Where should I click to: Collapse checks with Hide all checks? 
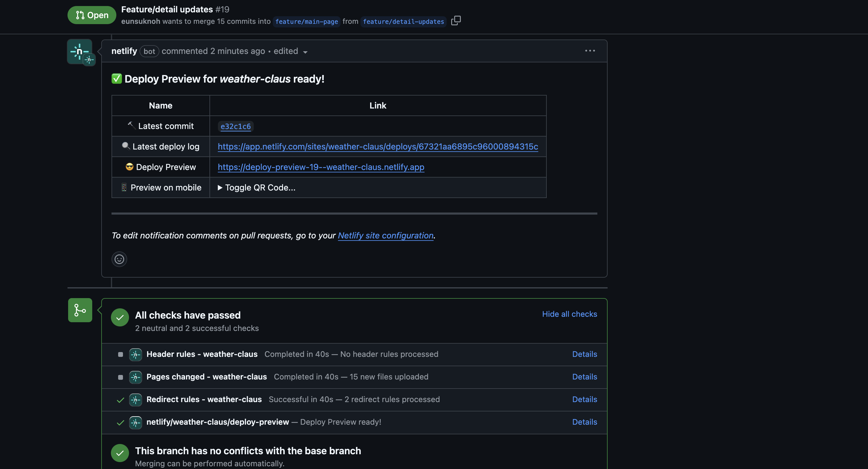[569, 314]
